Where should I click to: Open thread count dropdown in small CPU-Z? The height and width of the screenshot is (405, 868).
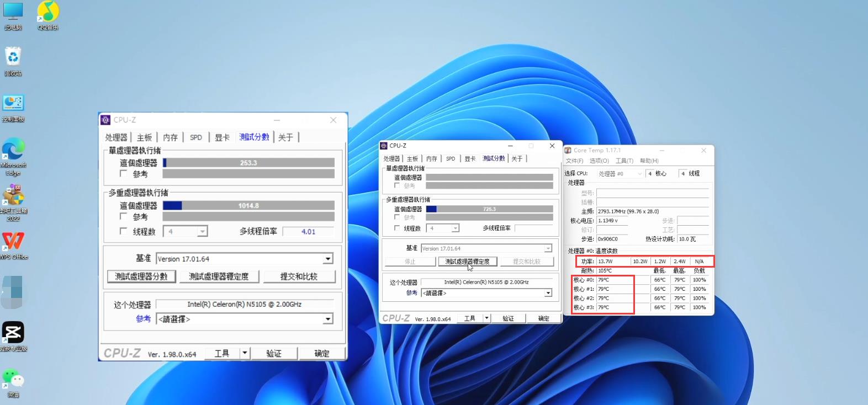pos(456,228)
